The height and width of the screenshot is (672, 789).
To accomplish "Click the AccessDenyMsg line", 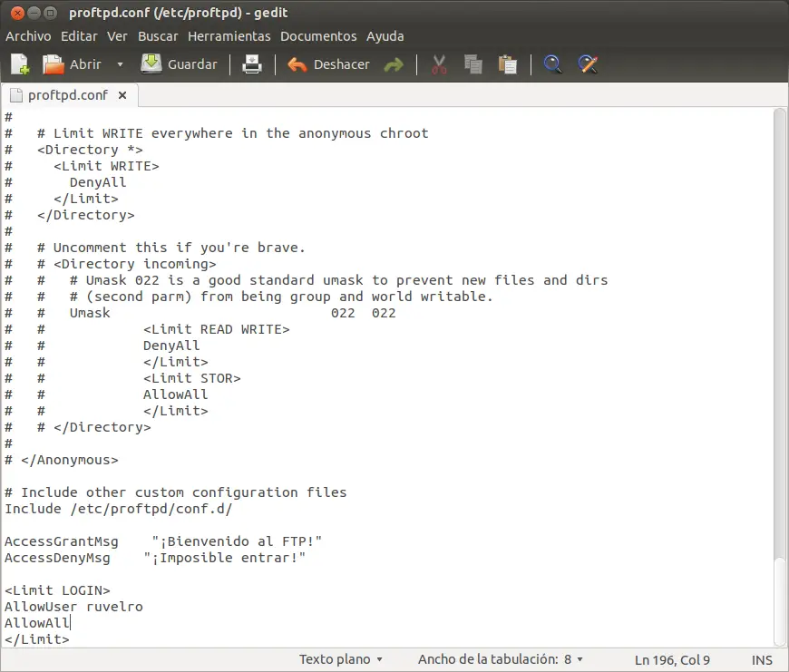I will point(155,558).
